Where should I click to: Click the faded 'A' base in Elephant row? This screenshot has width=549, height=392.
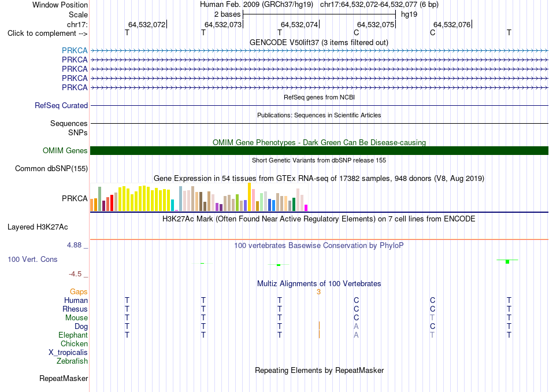point(356,335)
